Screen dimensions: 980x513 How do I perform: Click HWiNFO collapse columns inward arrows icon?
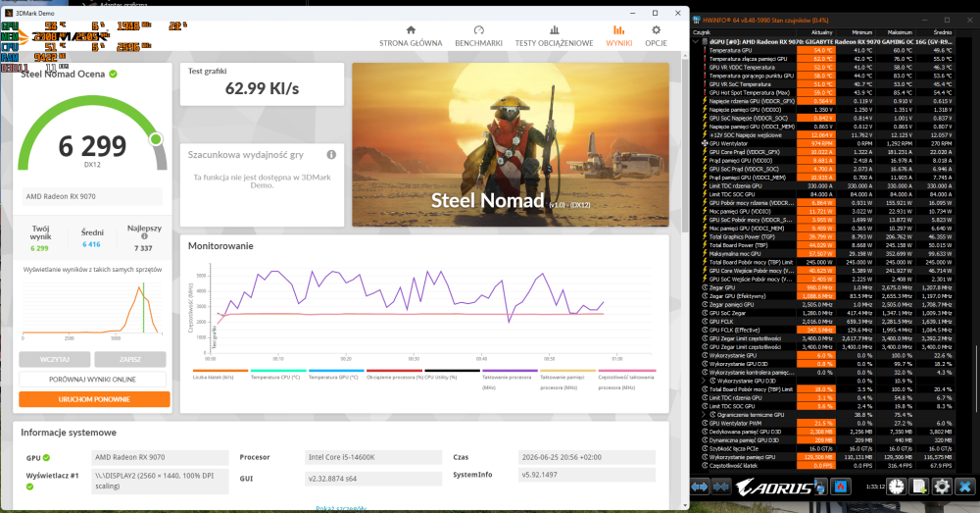click(x=720, y=487)
